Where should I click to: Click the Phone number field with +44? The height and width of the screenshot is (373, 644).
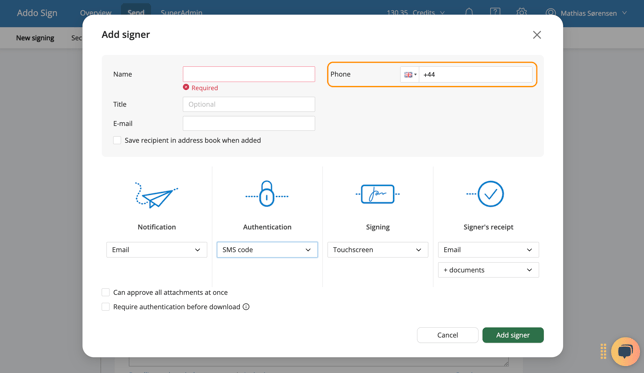point(475,74)
